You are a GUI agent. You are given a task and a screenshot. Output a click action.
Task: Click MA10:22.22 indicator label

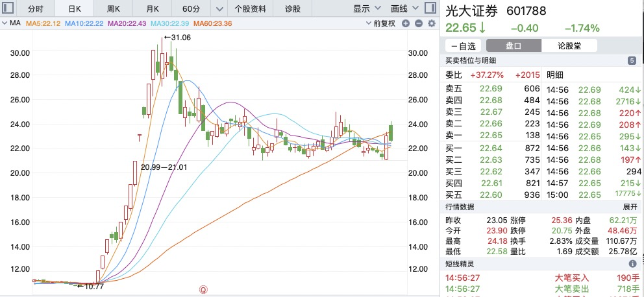tap(84, 24)
